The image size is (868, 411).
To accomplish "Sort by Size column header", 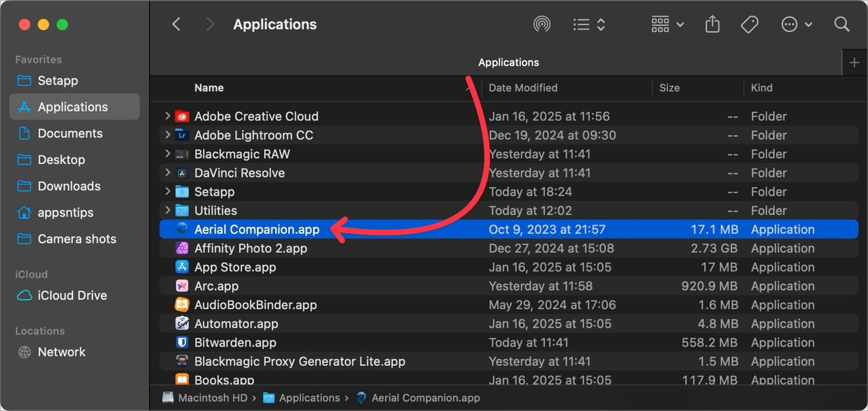I will [670, 88].
